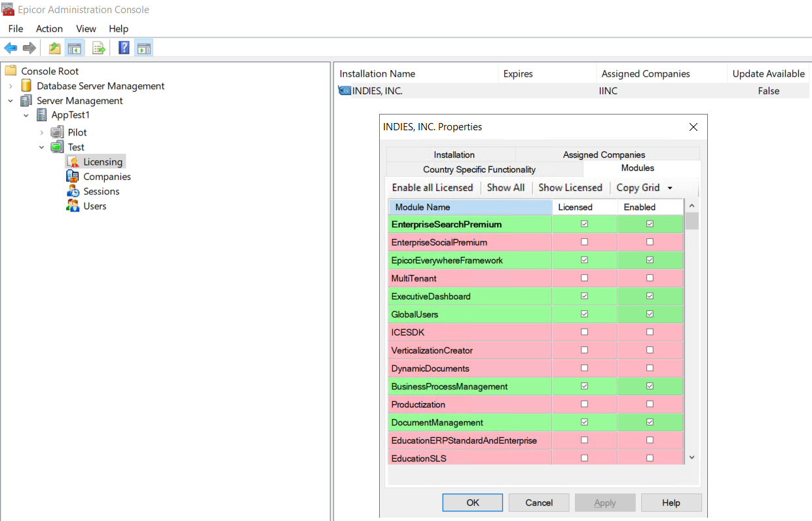This screenshot has height=521, width=812.
Task: Click the Sessions clock-user icon
Action: (73, 191)
